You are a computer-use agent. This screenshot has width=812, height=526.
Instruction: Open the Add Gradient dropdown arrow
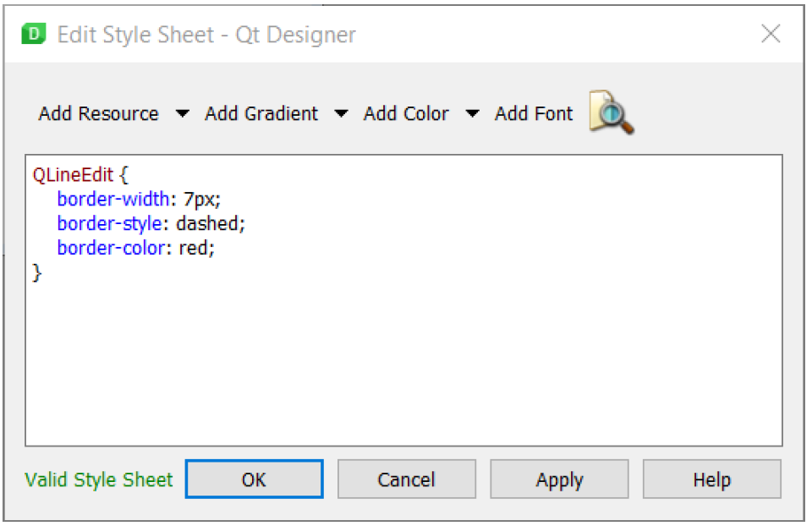pos(341,113)
